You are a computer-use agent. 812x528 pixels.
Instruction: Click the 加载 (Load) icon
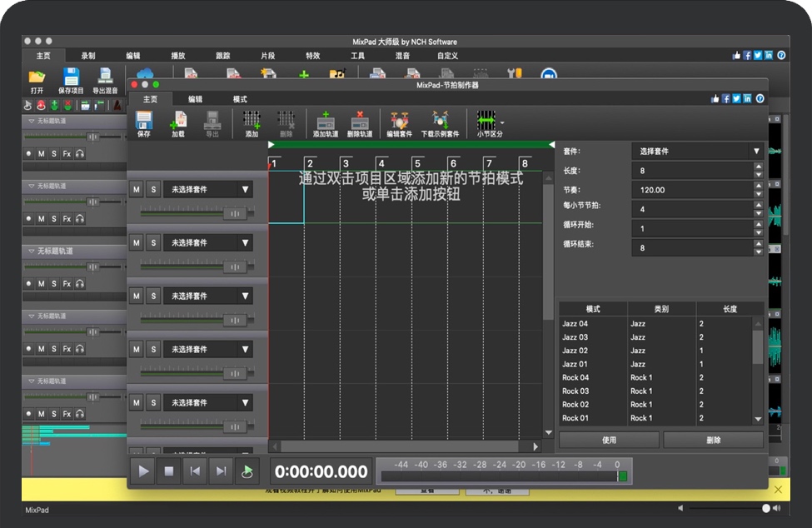pyautogui.click(x=178, y=122)
